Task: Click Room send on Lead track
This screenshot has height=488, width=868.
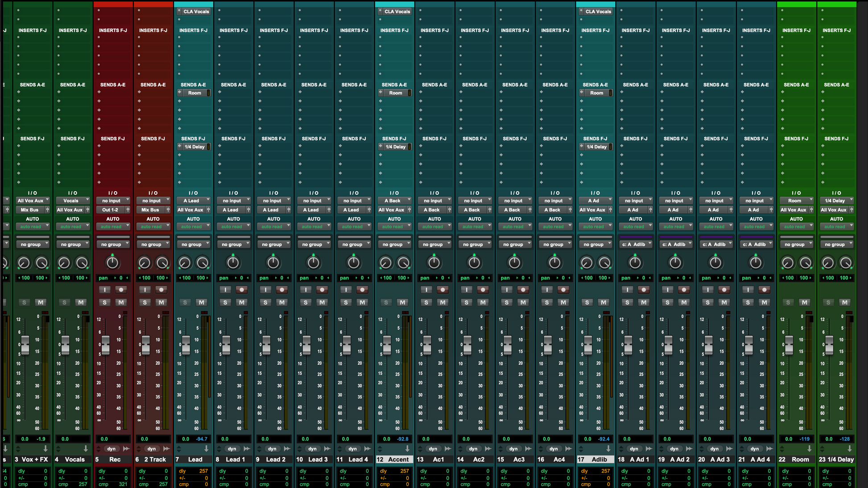Action: [194, 93]
